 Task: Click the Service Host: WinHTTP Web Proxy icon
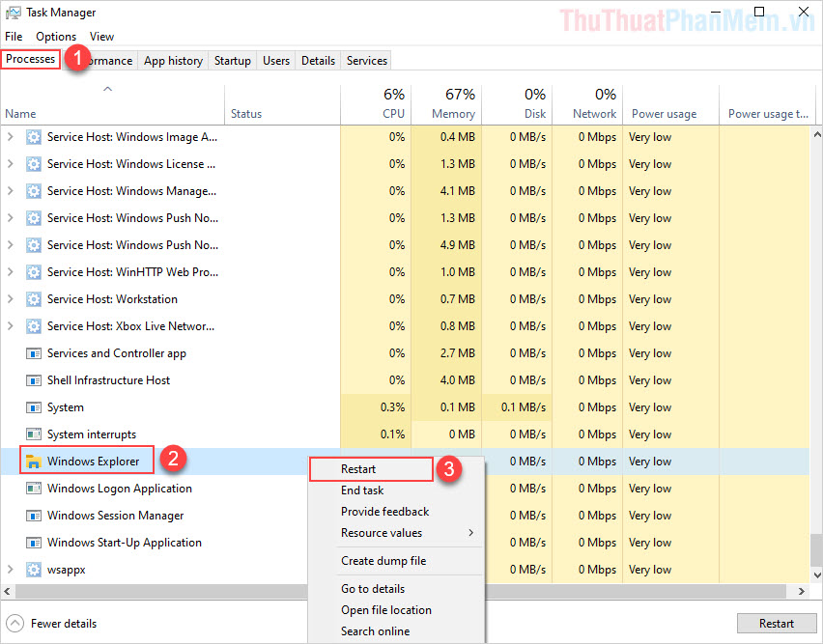34,272
